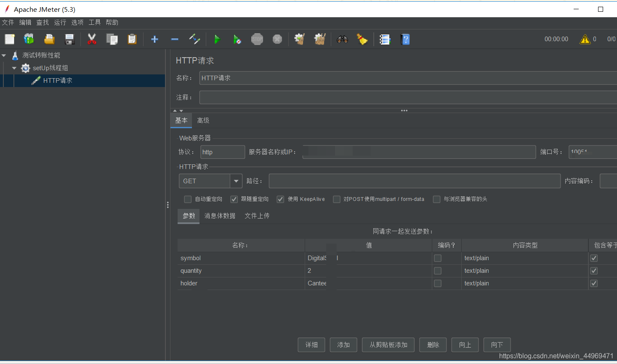Click the 向下 button
The width and height of the screenshot is (617, 364).
coord(497,345)
